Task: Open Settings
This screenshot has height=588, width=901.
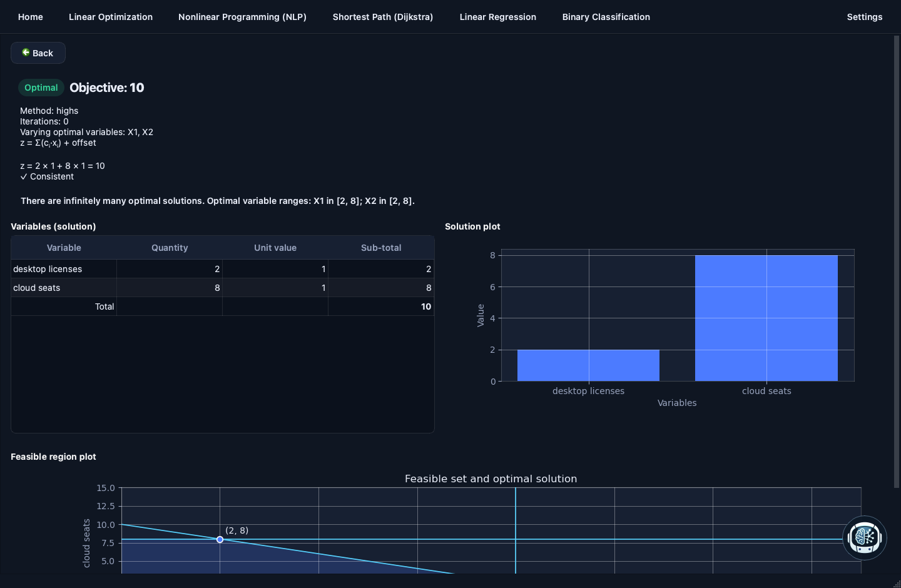Action: [865, 17]
